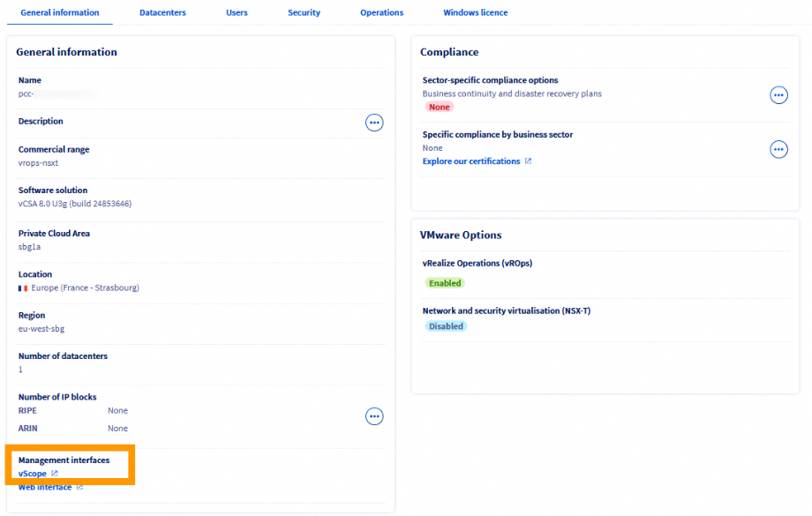Click the Enabled badge for vRealize Operations

coord(445,283)
